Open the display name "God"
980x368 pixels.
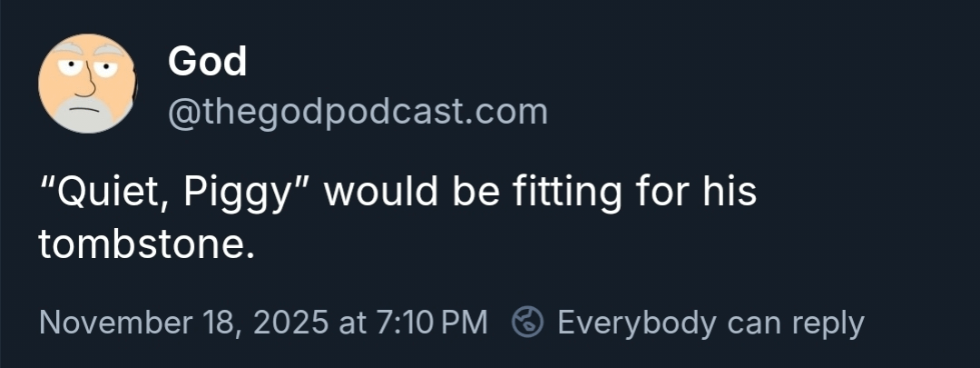(207, 62)
